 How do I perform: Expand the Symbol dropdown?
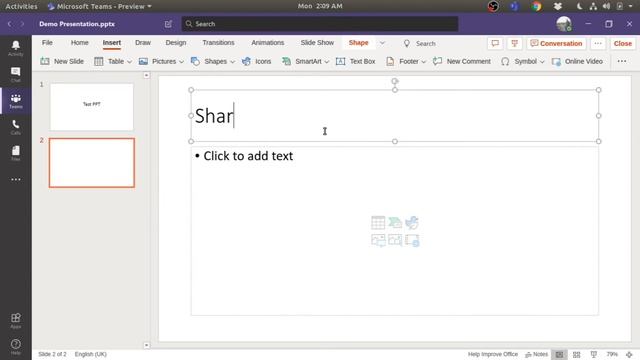542,62
